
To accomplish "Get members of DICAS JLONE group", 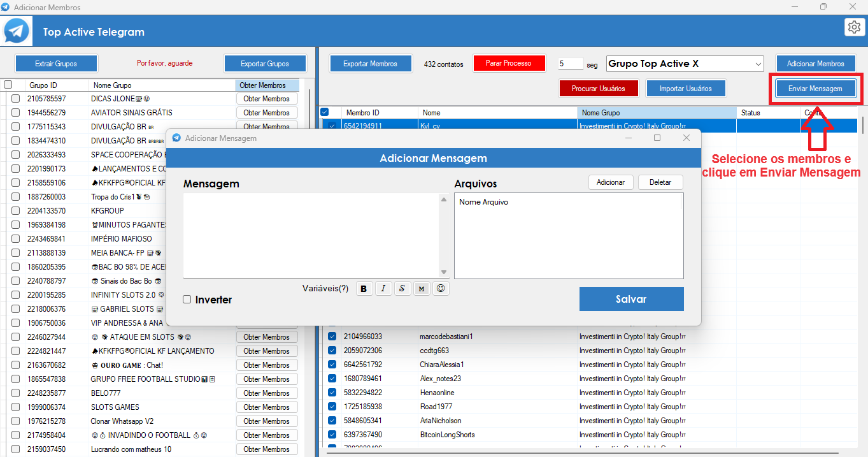I will click(267, 99).
